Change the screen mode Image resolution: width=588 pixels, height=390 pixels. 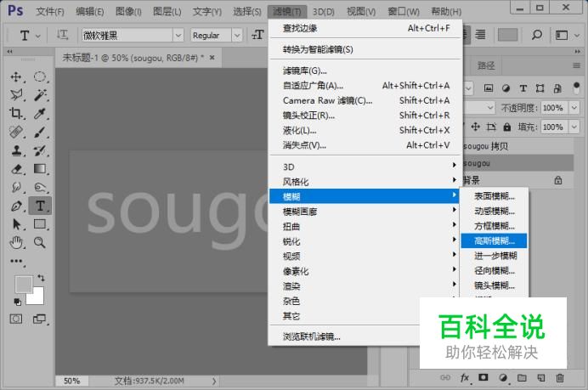pyautogui.click(x=39, y=319)
